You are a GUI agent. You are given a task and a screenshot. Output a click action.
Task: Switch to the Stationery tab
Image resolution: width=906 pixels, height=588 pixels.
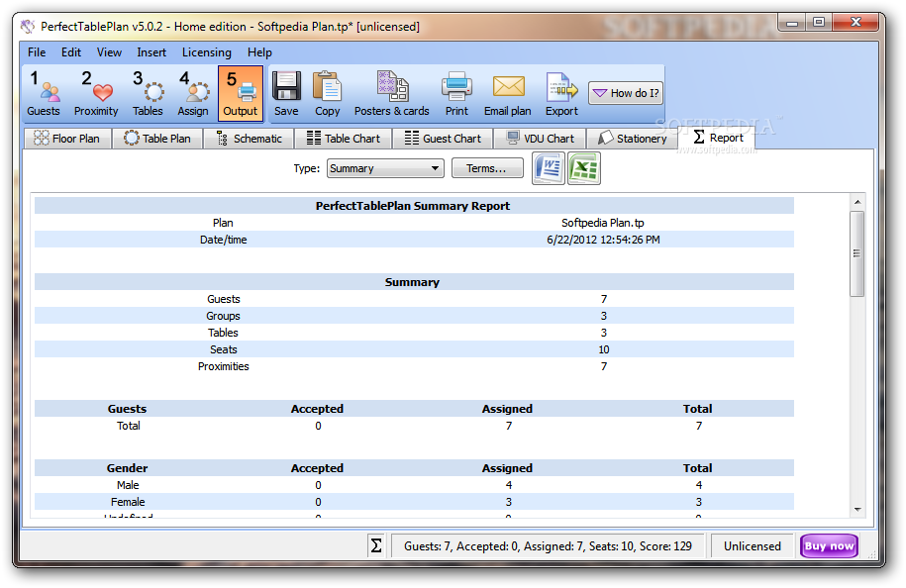click(x=633, y=139)
